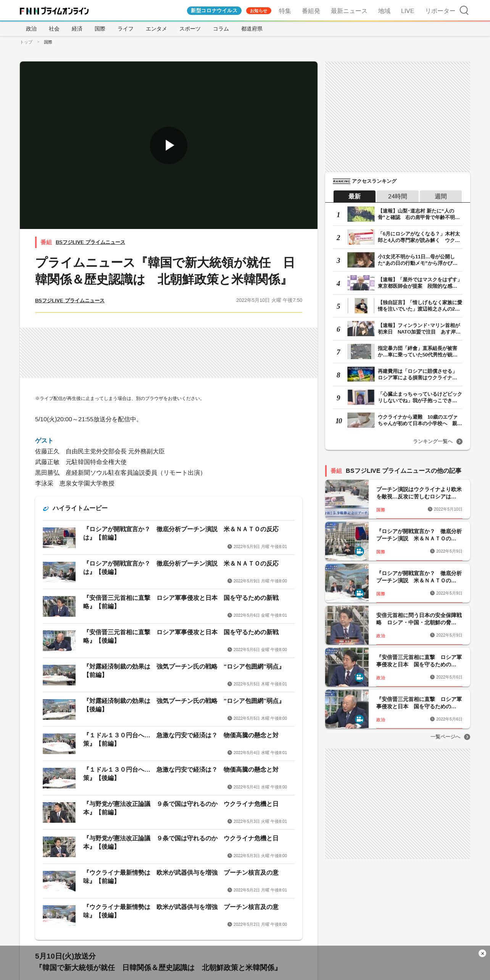Viewport: 490px width, 980px height.
Task: Open highlight thumbnail １ドル１３０円台へ 後編
Action: pos(59,778)
